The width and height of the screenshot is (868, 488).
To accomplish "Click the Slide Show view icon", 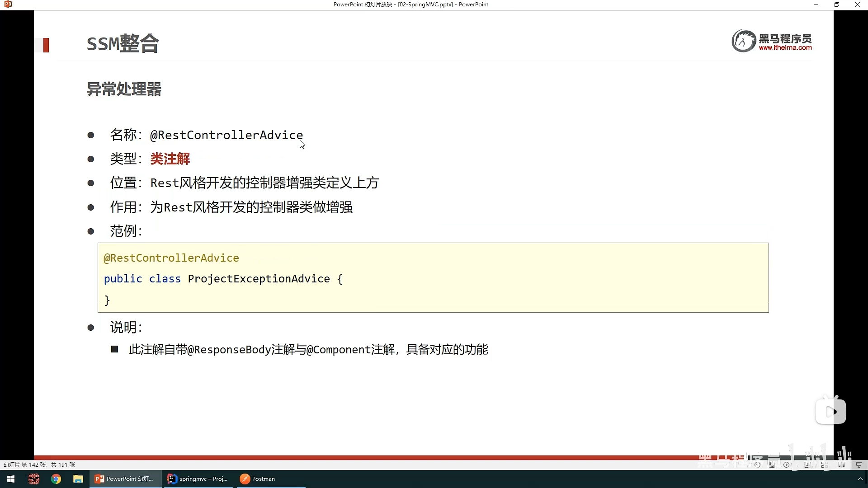I will [859, 465].
